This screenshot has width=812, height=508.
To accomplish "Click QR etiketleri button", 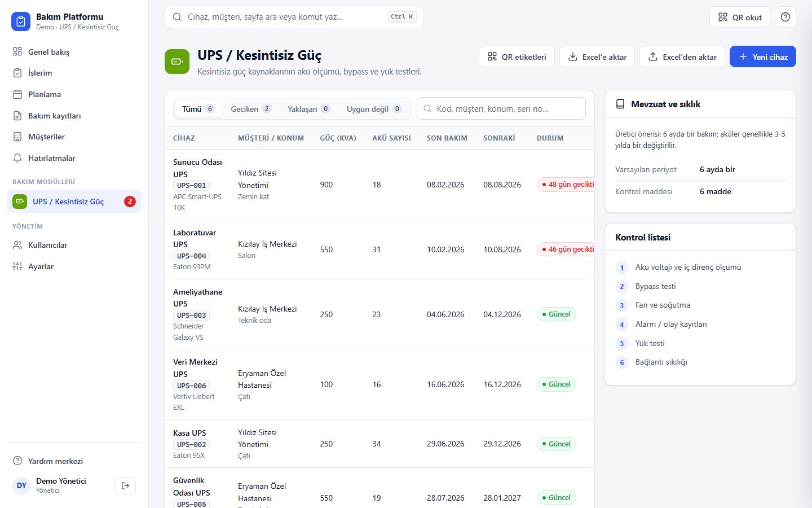I will tap(517, 56).
